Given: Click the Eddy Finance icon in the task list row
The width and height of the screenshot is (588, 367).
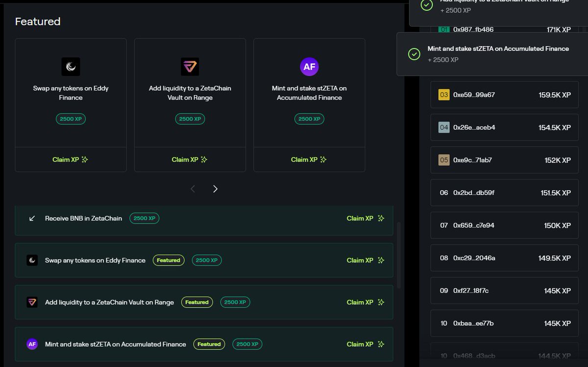Looking at the screenshot, I should [32, 261].
